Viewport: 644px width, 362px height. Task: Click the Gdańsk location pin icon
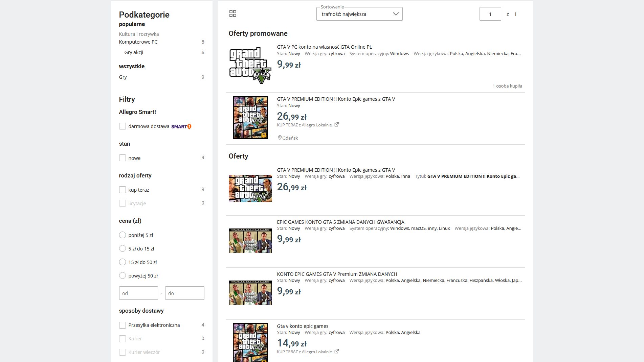click(x=280, y=138)
